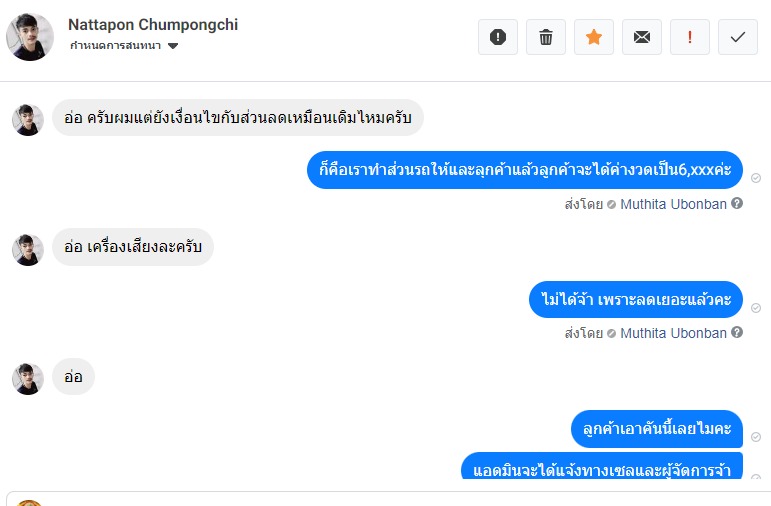
Task: Click delivery status check beside 6,xxx message
Action: pos(756,178)
